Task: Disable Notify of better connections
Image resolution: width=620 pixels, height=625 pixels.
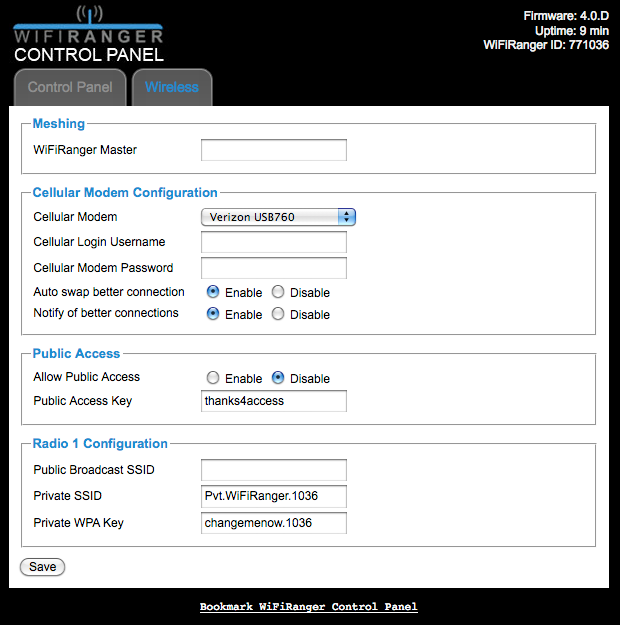Action: click(x=278, y=314)
